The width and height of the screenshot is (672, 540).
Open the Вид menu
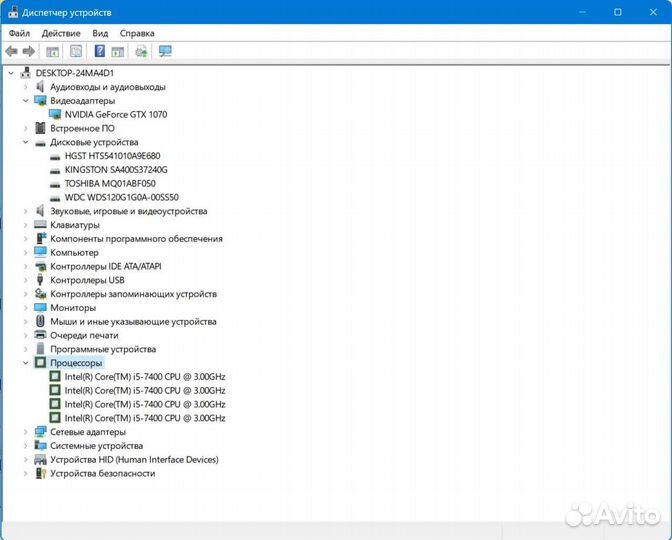click(100, 32)
